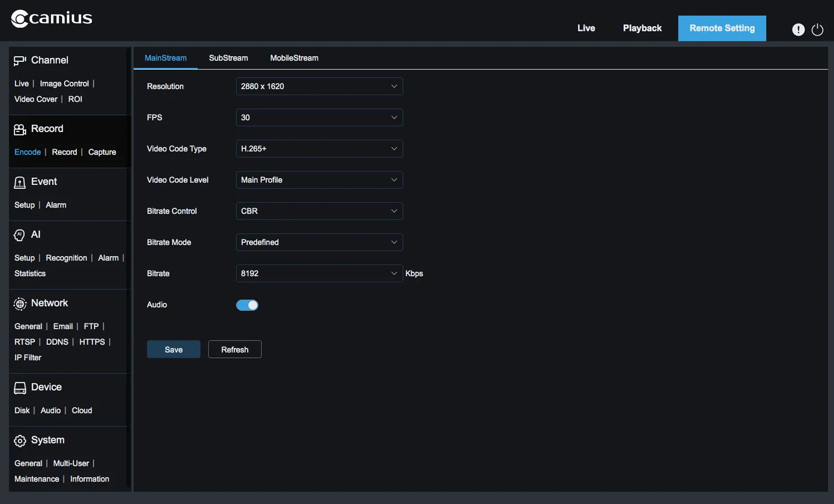Open the alert info exclamation icon
Viewport: 834px width, 504px height.
pos(798,30)
